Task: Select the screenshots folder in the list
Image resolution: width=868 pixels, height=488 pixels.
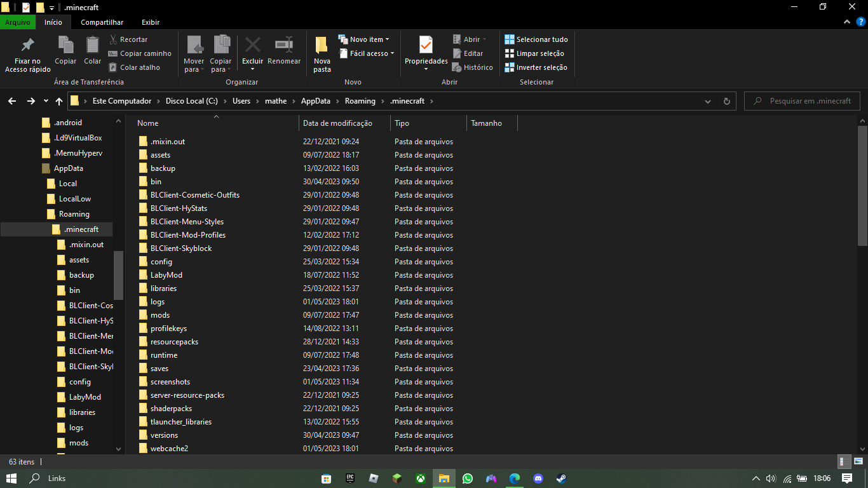Action: 170,382
